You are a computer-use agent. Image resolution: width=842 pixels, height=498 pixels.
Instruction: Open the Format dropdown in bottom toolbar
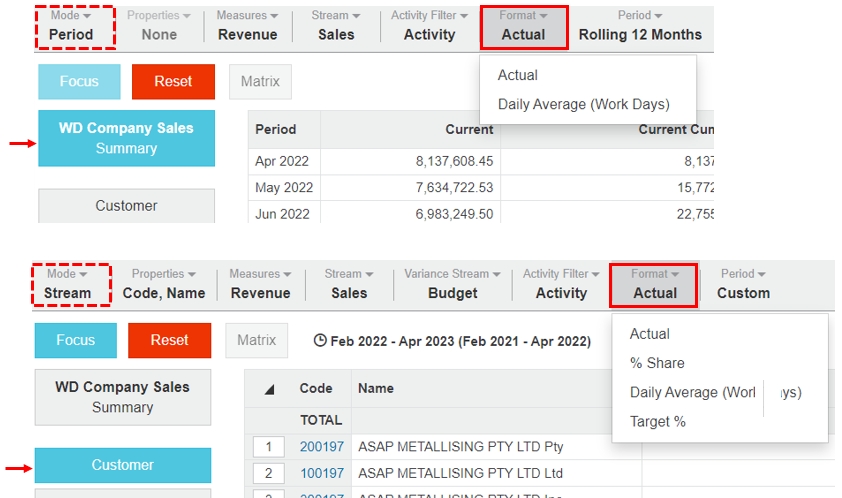click(655, 284)
